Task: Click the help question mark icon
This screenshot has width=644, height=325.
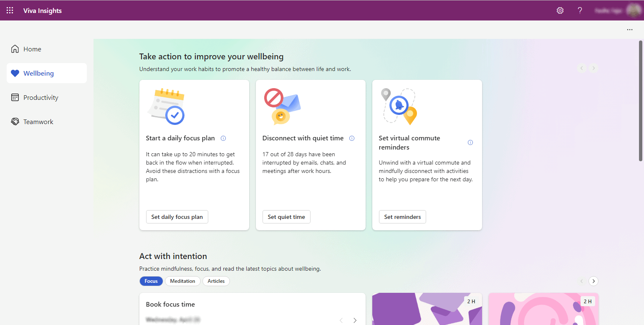Action: tap(580, 10)
